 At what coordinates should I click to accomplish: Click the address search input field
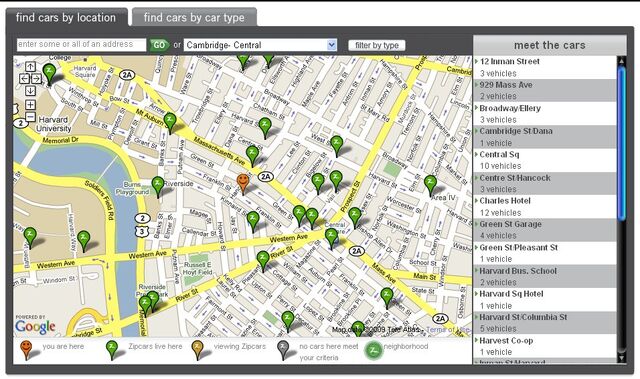point(81,44)
